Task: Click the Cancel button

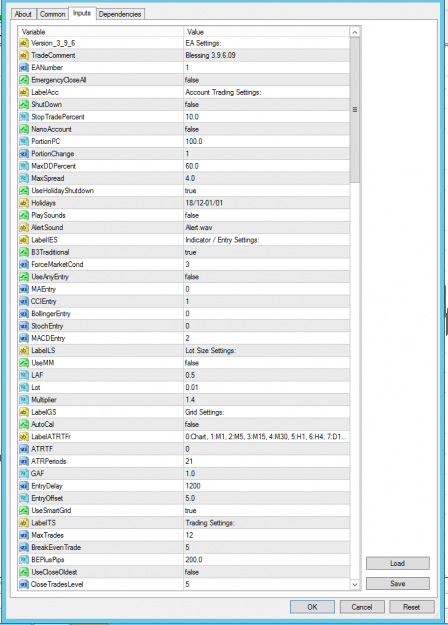Action: coord(362,607)
